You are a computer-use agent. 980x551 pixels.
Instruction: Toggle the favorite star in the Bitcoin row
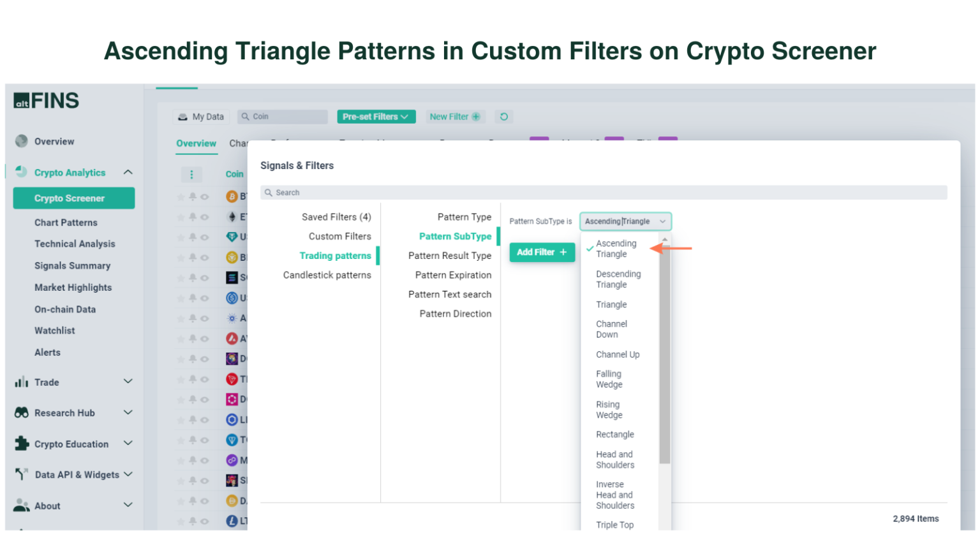181,197
